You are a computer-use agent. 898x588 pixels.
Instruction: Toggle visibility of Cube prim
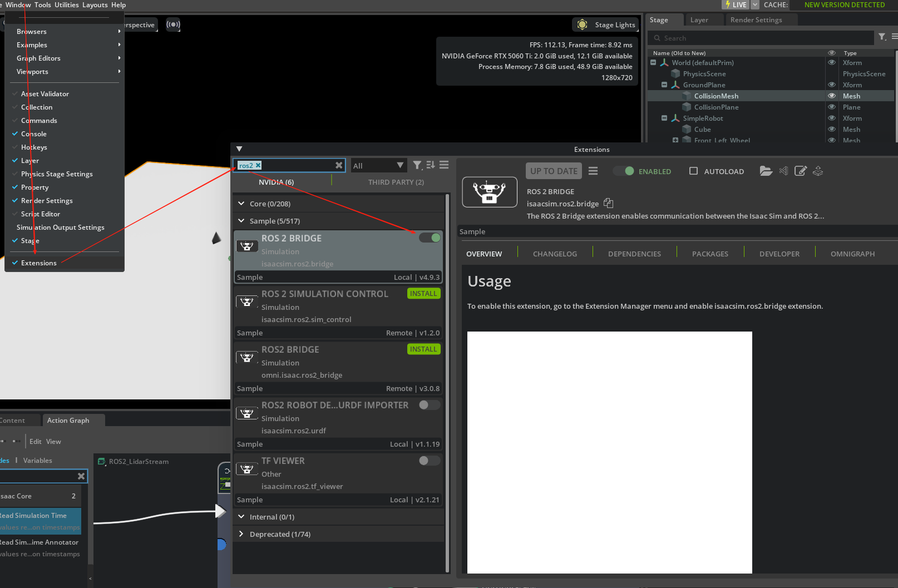click(x=832, y=130)
